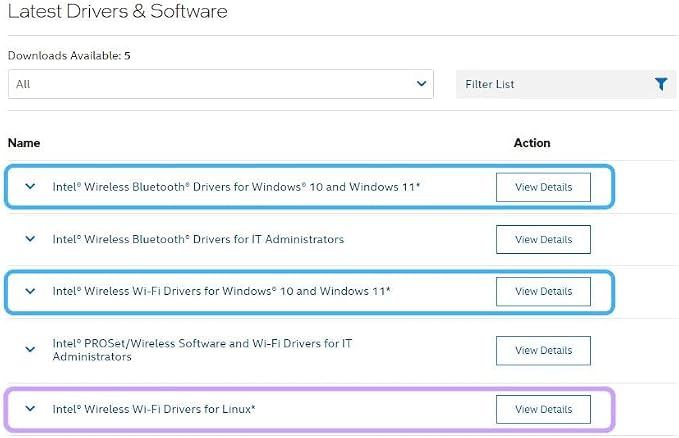Screen dimensions: 679x438
Task: View Details for PROSet/Wireless Software IT Administrators
Action: coord(543,350)
